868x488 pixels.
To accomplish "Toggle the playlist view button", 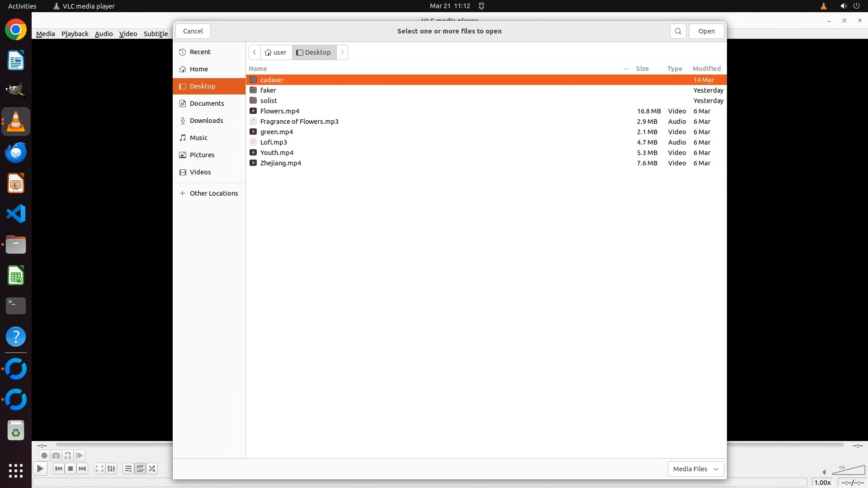I will click(x=128, y=469).
